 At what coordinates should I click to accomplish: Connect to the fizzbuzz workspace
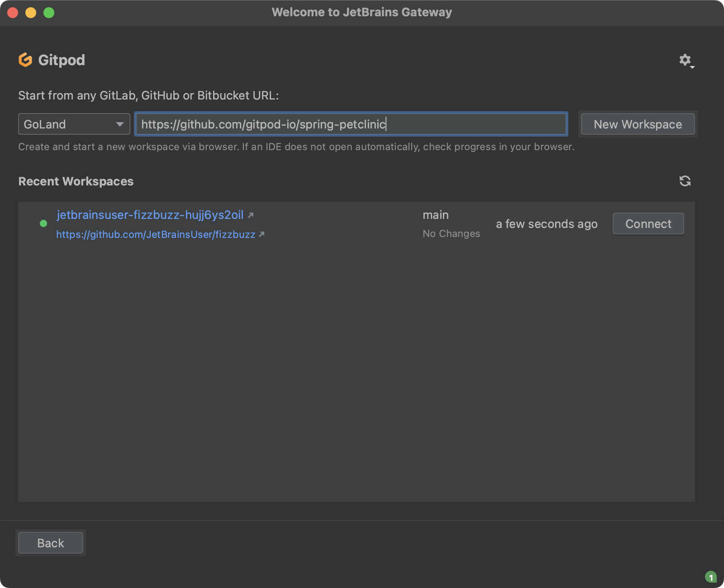tap(648, 223)
